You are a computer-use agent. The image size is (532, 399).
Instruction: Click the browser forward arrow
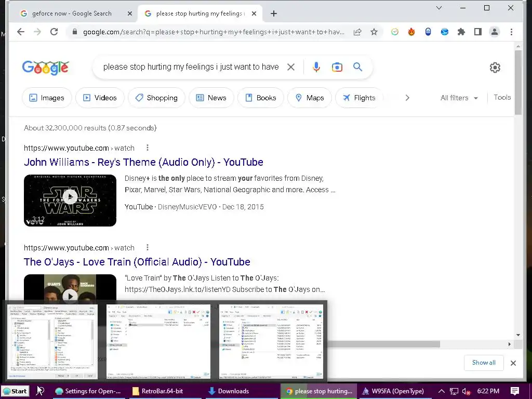click(37, 32)
